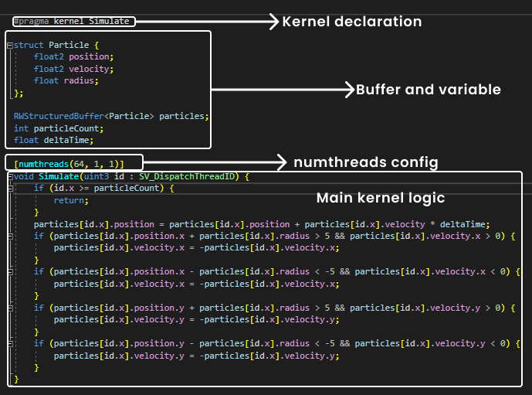Collapse the struct Particle code block
Viewport: 532px width, 395px height.
point(9,46)
